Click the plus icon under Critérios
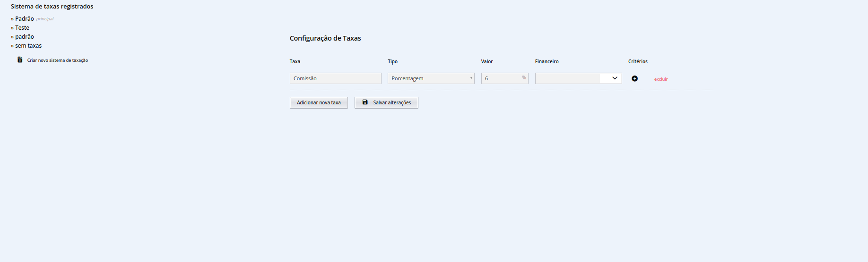The height and width of the screenshot is (262, 868). [634, 78]
